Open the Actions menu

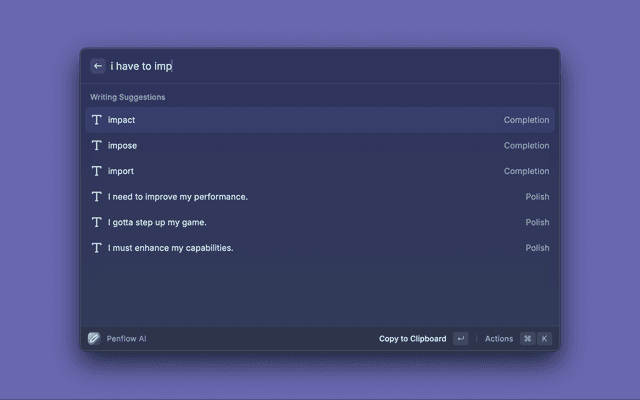point(499,339)
